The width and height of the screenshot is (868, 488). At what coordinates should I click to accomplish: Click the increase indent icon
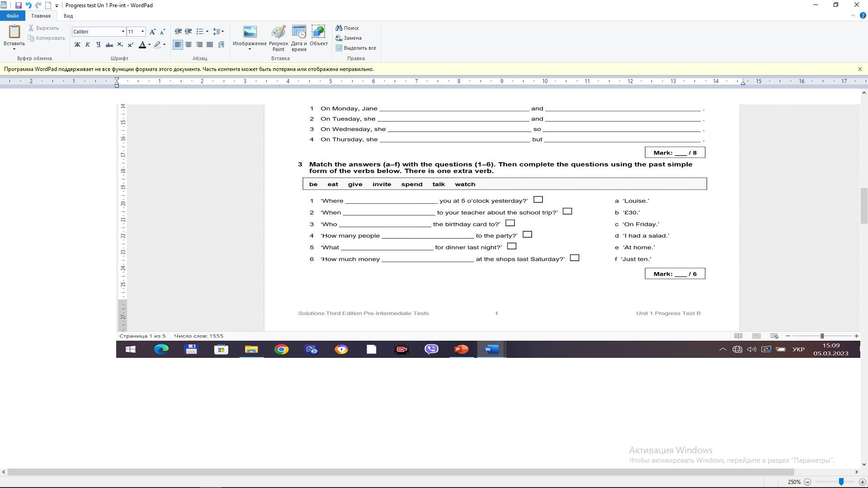pyautogui.click(x=189, y=32)
